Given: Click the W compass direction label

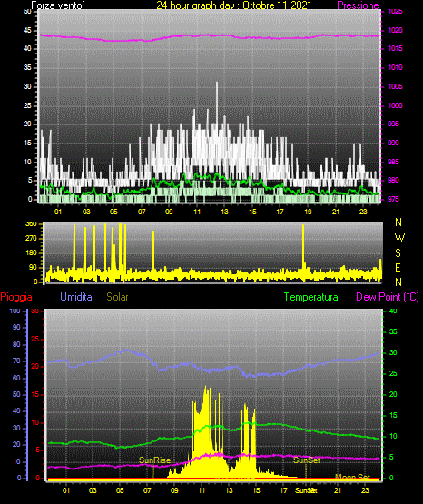Looking at the screenshot, I should coord(399,238).
